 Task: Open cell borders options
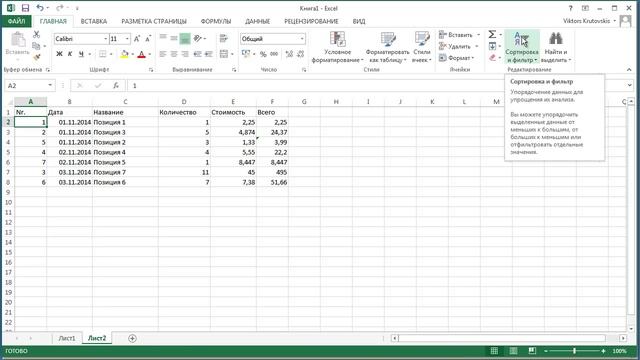(102, 54)
